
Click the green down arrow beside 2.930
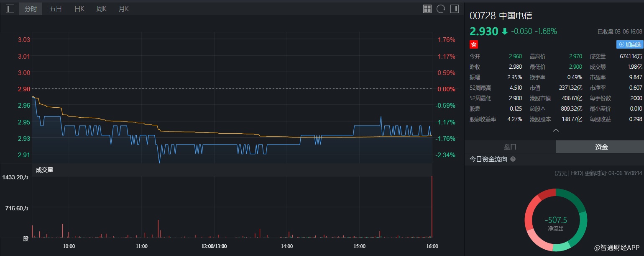click(x=505, y=31)
